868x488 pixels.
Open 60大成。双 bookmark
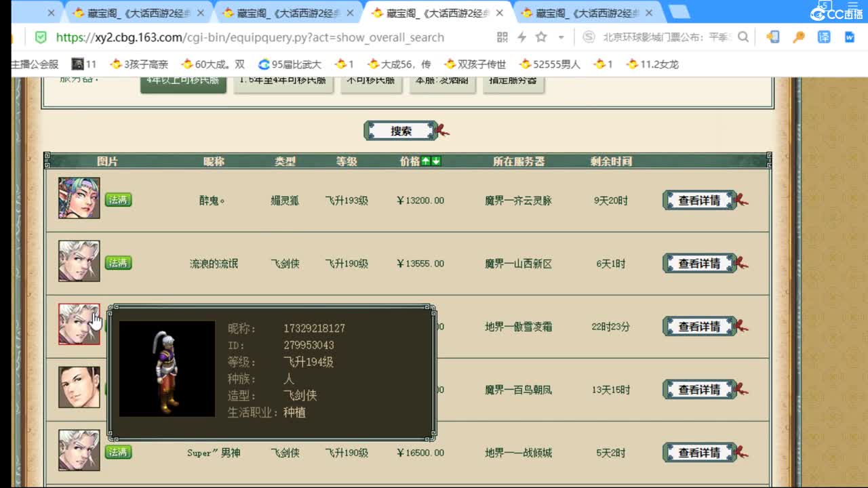click(x=213, y=64)
